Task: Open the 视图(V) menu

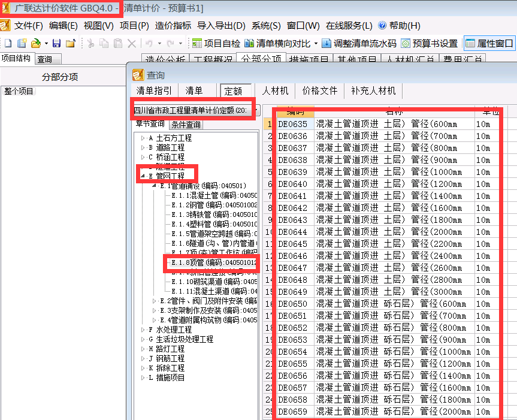Action: 99,26
